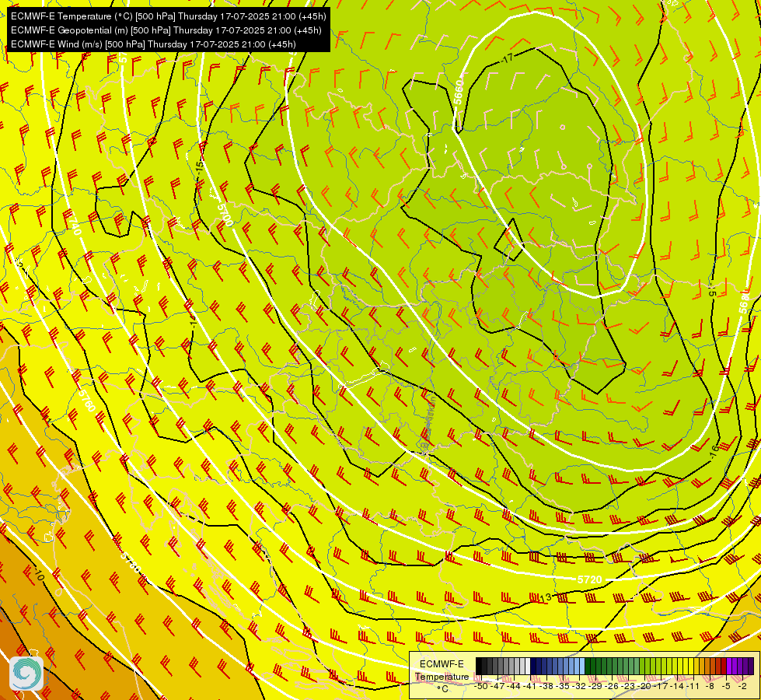Click the -17 isotherm label on the map

click(507, 59)
